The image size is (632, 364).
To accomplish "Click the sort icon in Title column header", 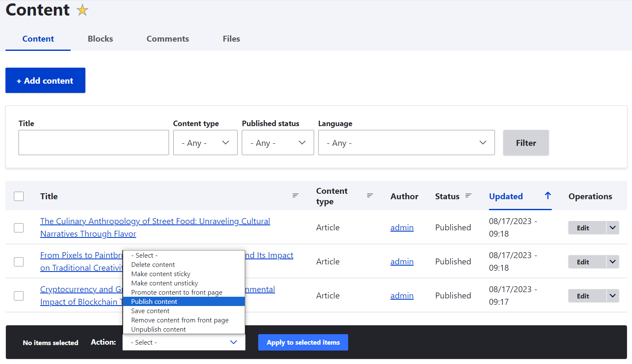I will click(x=296, y=196).
